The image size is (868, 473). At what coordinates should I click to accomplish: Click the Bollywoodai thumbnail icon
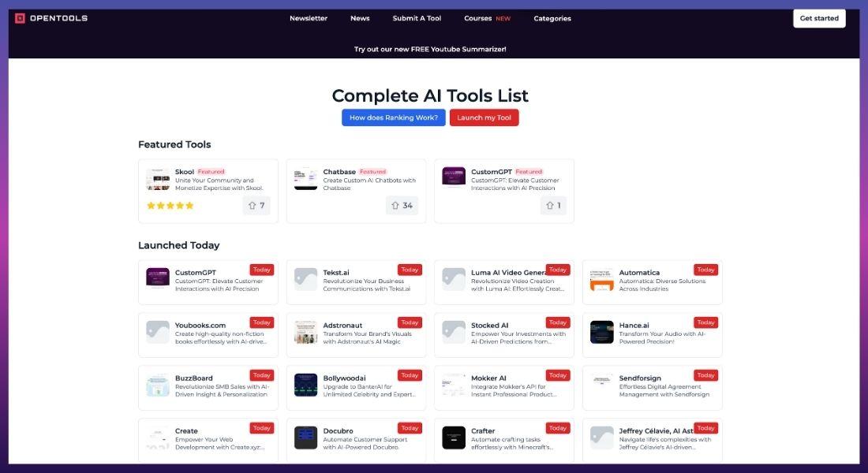click(305, 385)
